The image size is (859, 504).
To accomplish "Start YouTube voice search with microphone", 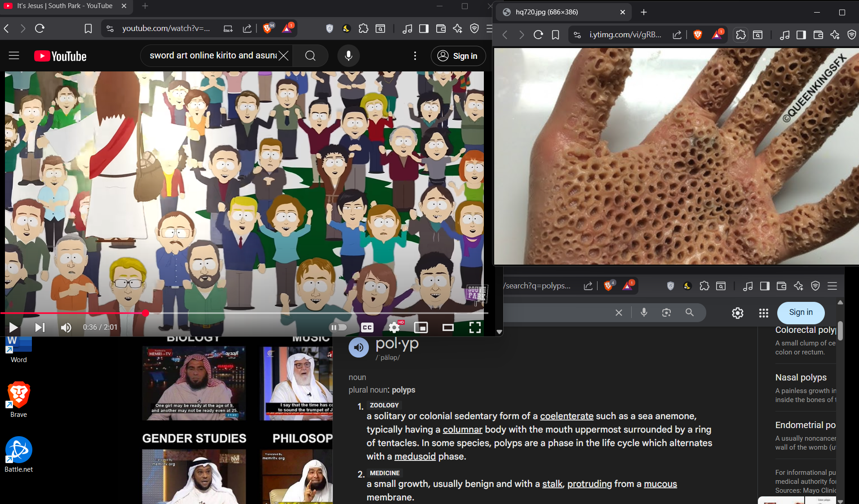I will pos(348,56).
